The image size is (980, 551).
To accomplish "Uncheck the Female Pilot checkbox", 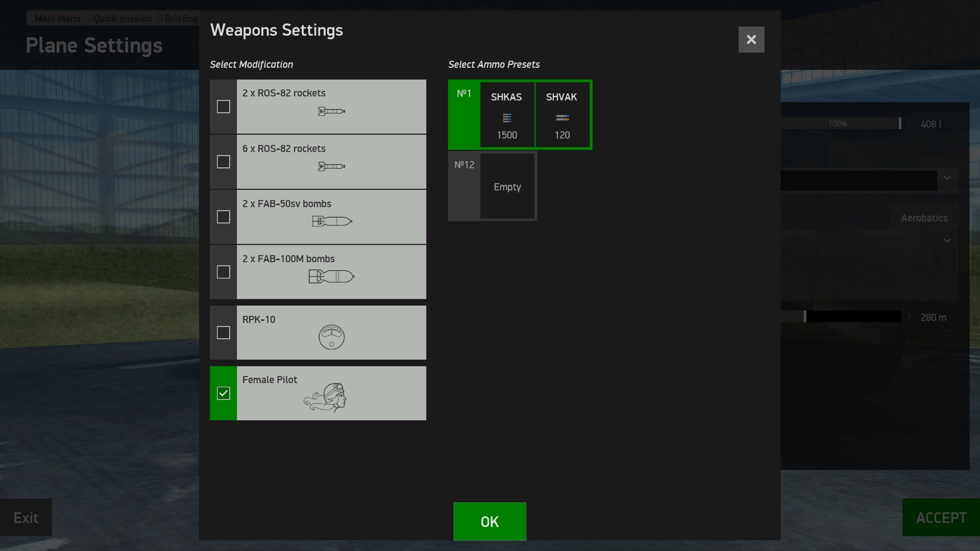I will pos(223,393).
